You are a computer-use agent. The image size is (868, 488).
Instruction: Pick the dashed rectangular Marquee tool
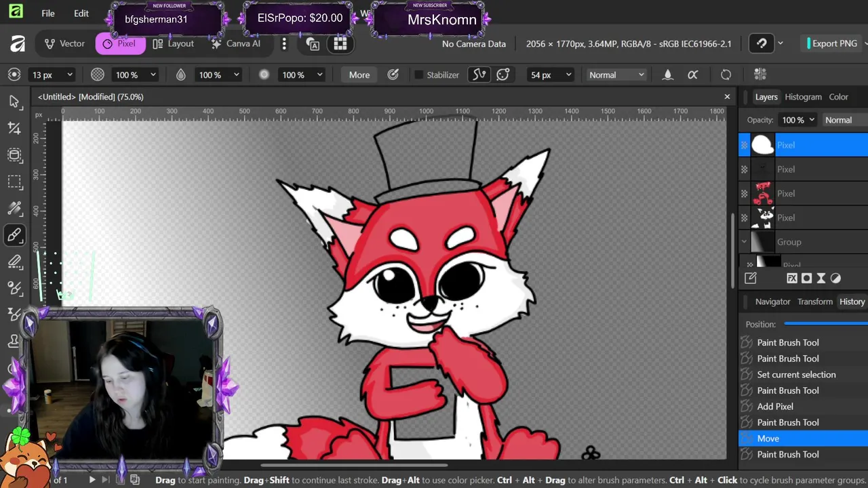click(14, 182)
